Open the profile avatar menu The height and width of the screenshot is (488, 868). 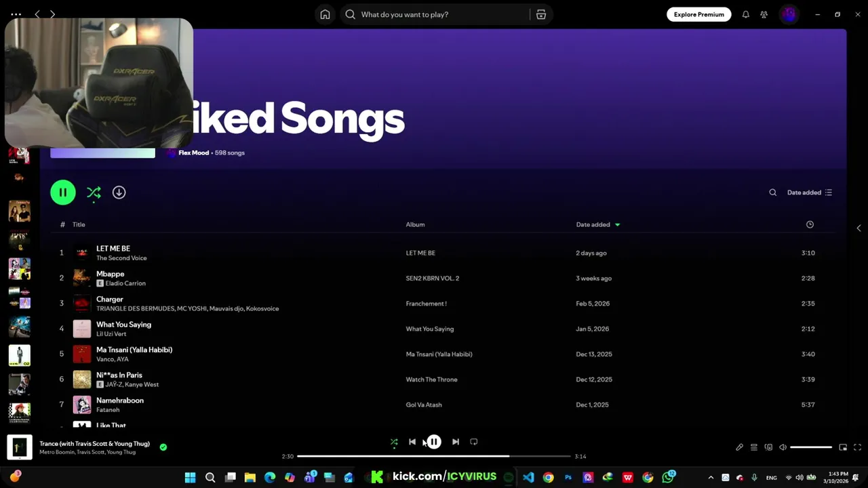(x=788, y=14)
